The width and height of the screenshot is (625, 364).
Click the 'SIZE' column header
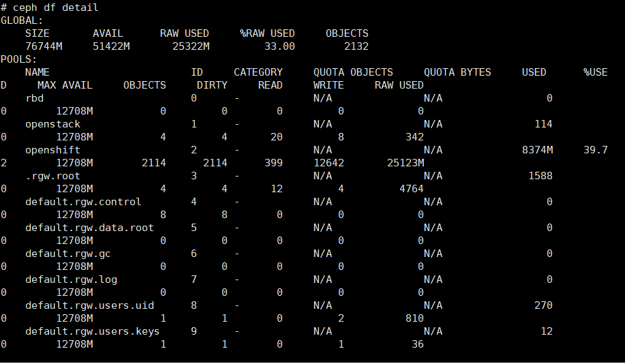pyautogui.click(x=37, y=33)
